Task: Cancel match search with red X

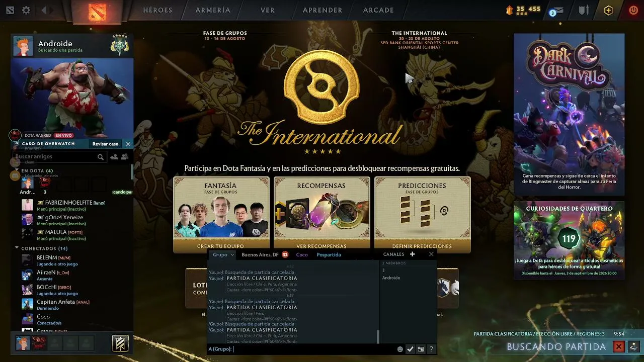Action: pos(619,346)
